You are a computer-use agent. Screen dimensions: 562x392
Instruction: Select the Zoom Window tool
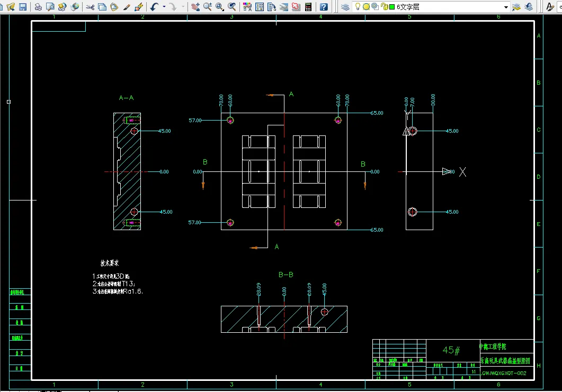[x=220, y=6]
